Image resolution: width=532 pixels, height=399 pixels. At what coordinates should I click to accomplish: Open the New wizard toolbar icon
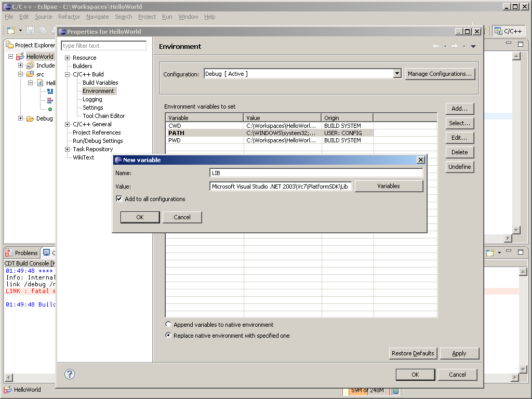click(x=11, y=30)
